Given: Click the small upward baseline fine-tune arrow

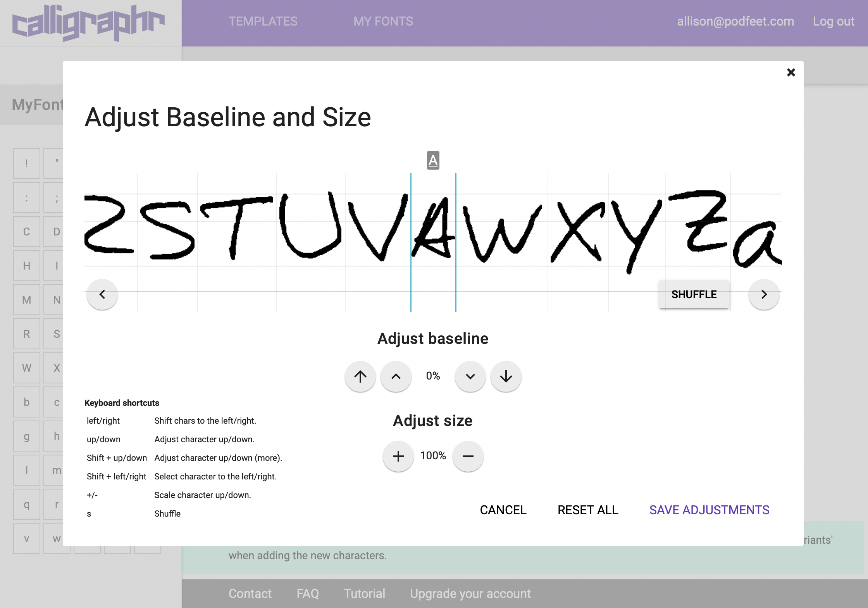Looking at the screenshot, I should [x=396, y=376].
